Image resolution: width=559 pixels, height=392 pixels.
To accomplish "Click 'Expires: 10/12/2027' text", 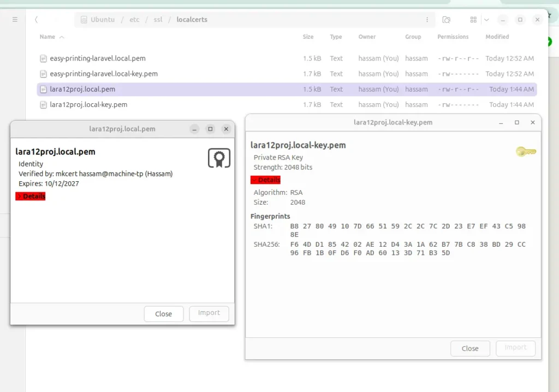I will click(x=49, y=183).
